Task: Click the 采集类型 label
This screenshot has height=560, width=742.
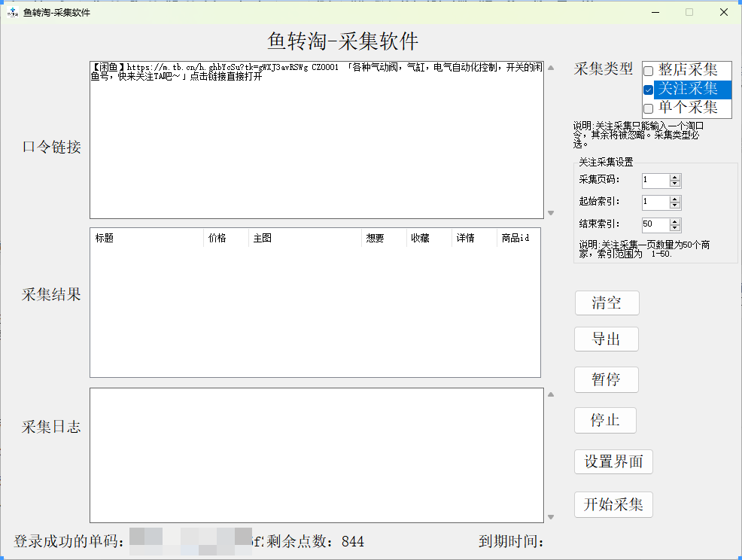Action: click(x=604, y=69)
